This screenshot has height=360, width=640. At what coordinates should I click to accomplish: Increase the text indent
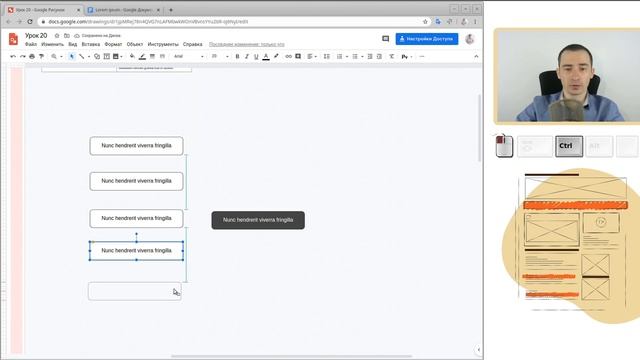[x=379, y=57]
